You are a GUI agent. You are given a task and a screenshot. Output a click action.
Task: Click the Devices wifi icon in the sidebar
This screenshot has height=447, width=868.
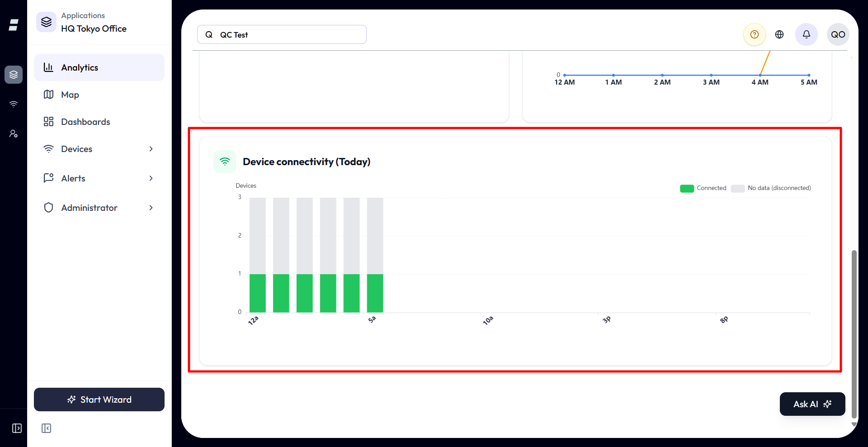click(48, 149)
